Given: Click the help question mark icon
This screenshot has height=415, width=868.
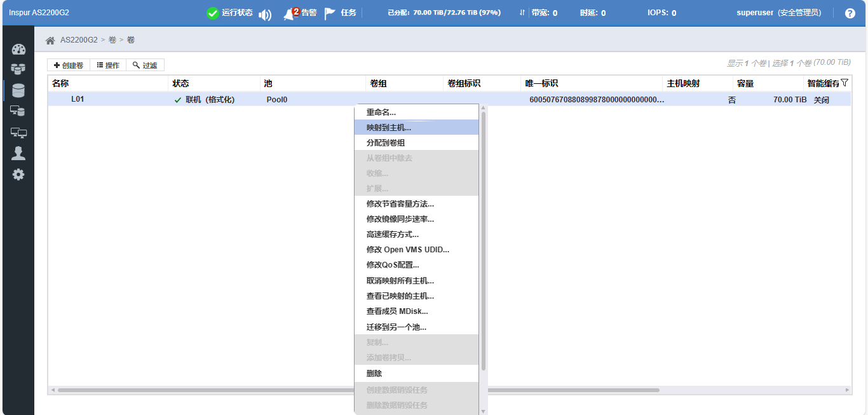Looking at the screenshot, I should [x=850, y=13].
